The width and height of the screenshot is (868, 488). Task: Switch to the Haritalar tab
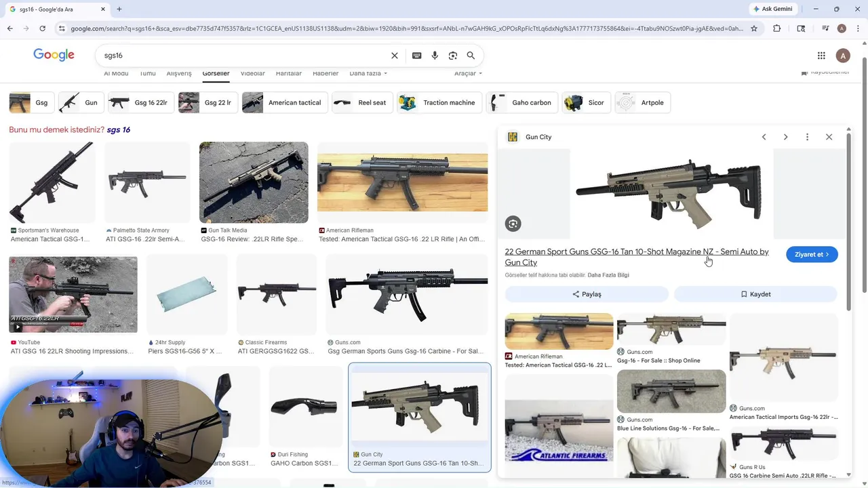(289, 73)
